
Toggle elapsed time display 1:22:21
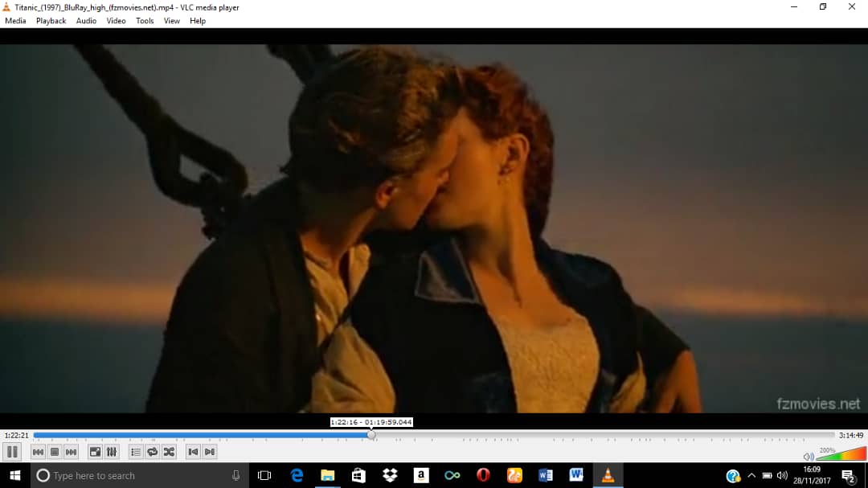coord(16,436)
